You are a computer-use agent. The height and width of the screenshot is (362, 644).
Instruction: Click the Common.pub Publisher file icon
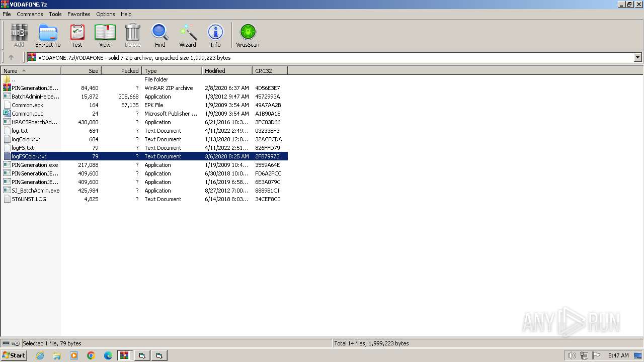point(7,114)
